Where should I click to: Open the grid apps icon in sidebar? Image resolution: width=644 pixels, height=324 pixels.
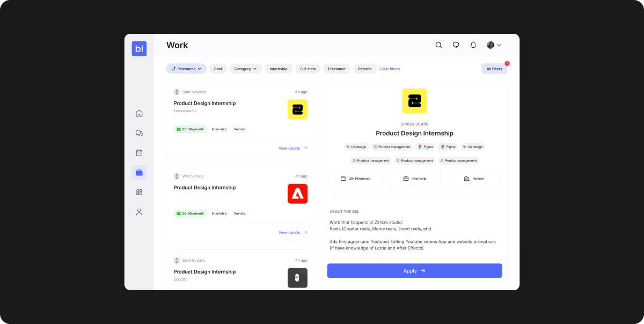click(139, 192)
